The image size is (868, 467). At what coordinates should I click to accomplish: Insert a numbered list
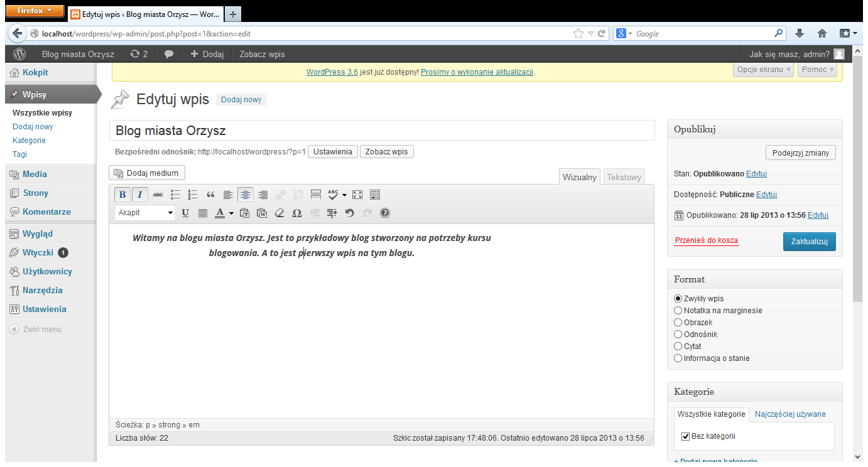pyautogui.click(x=193, y=195)
